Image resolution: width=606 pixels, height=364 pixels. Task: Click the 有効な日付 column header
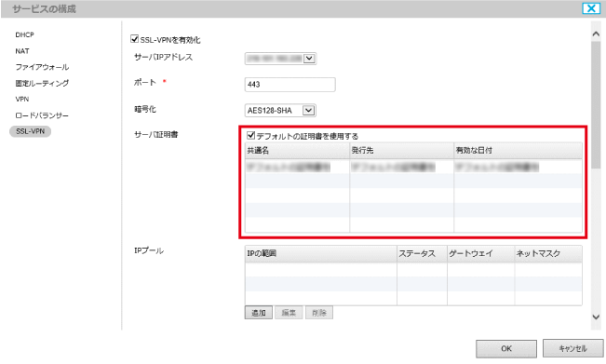click(x=518, y=151)
